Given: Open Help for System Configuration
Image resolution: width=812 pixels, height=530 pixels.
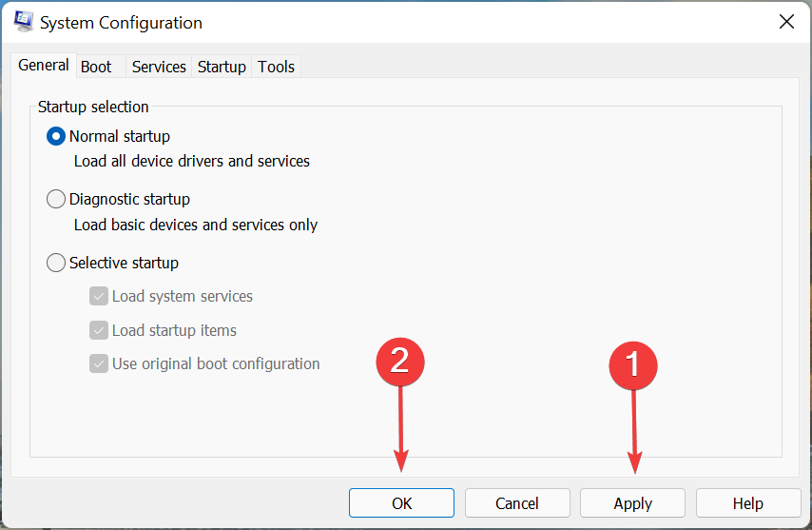Looking at the screenshot, I should pyautogui.click(x=748, y=503).
